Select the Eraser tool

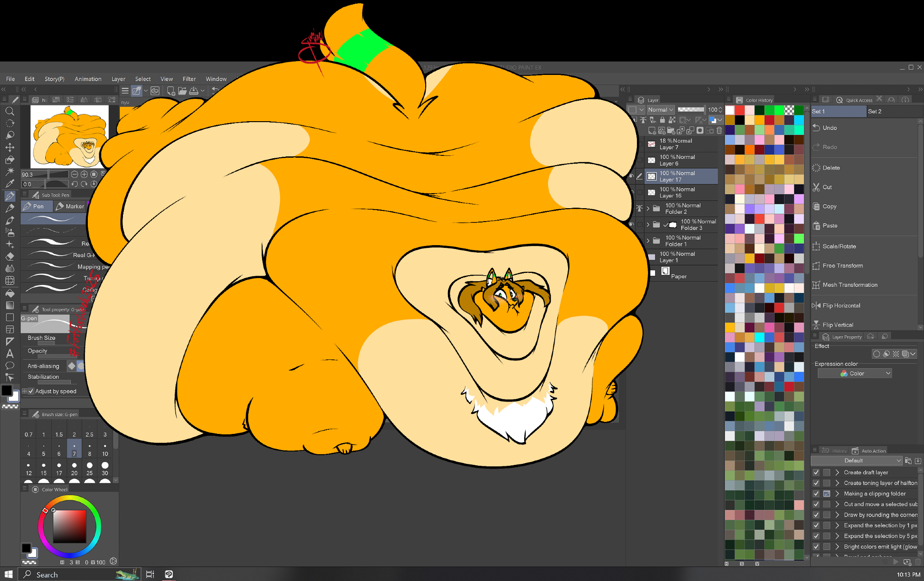point(10,257)
